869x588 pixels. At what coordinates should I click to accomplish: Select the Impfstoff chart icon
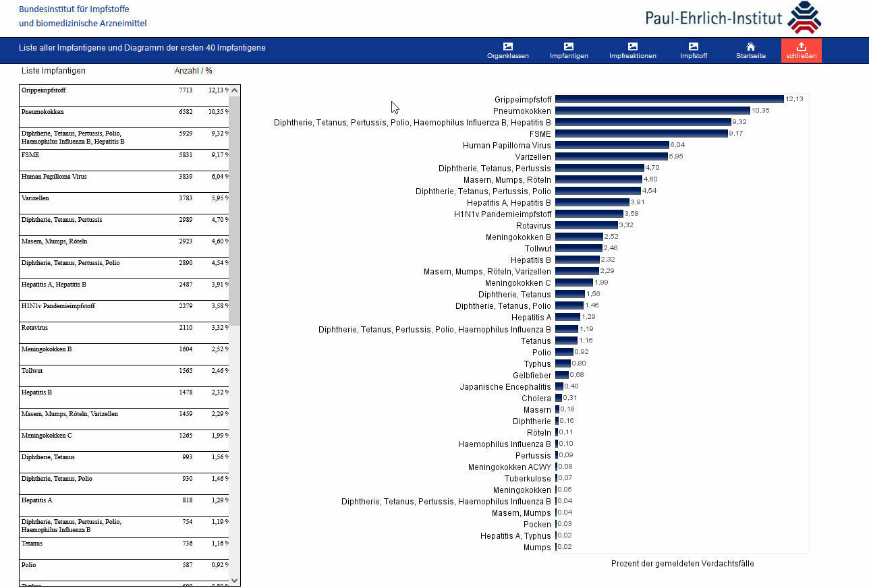tap(693, 47)
